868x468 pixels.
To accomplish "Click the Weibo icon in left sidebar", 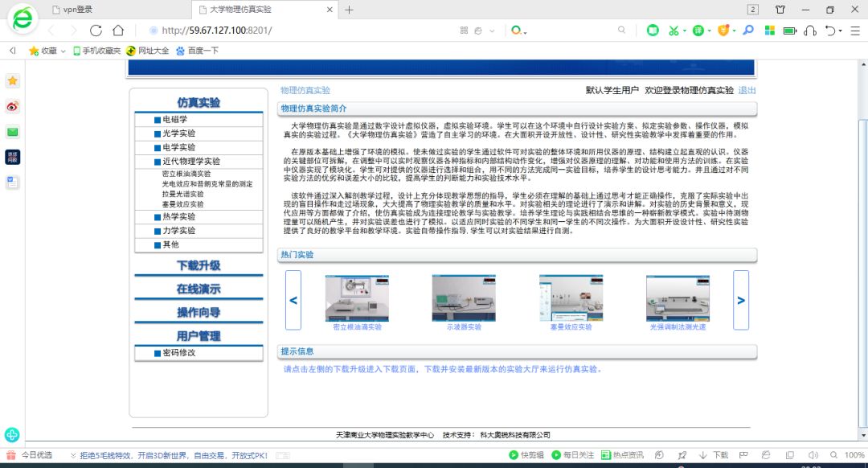I will point(13,106).
